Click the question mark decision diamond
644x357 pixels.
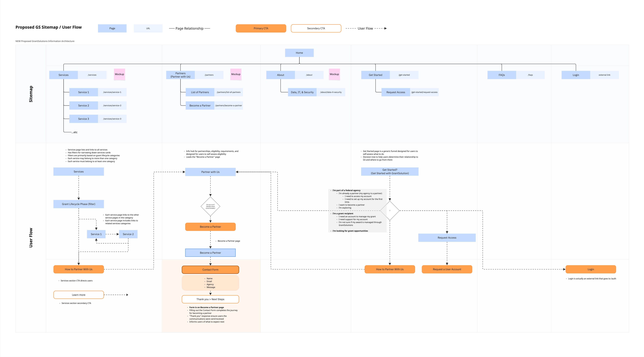389,211
